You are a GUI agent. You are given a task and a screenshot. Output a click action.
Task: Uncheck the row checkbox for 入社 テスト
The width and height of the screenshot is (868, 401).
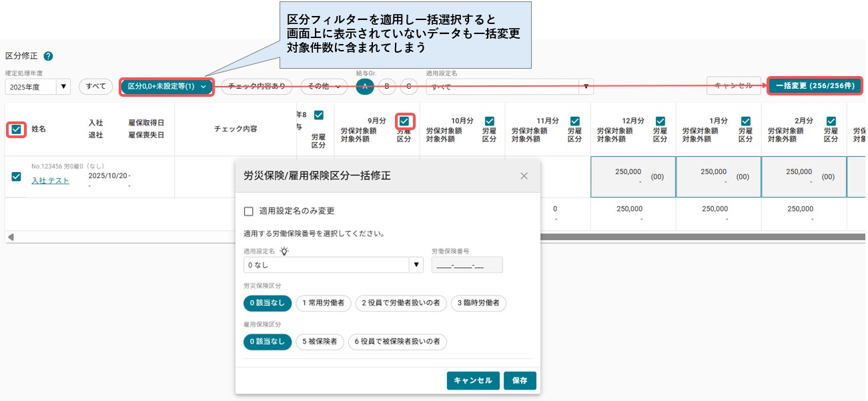[17, 177]
